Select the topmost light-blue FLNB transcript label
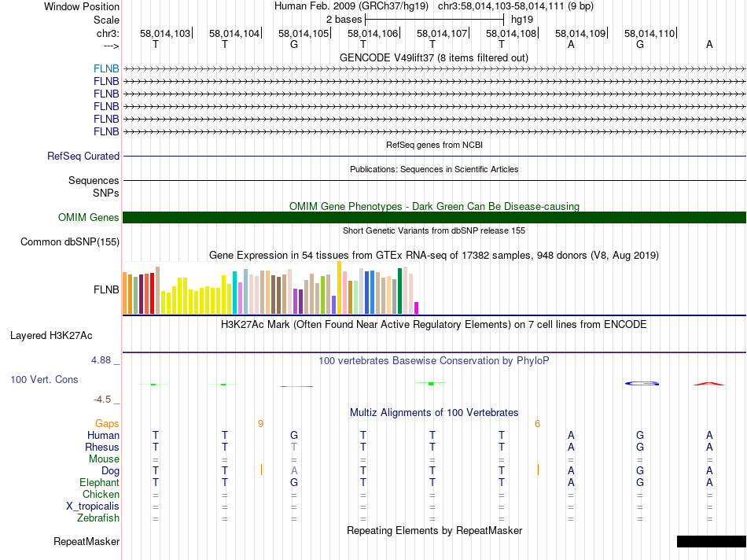747x560 pixels. 106,68
